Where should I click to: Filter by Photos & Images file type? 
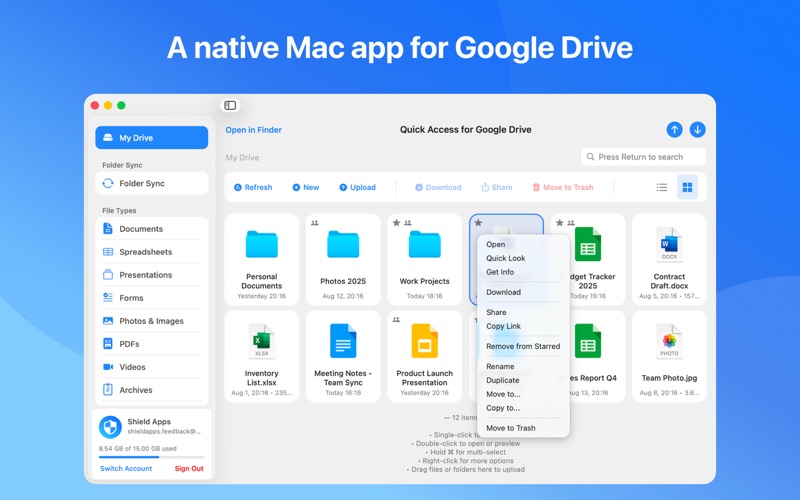click(152, 321)
